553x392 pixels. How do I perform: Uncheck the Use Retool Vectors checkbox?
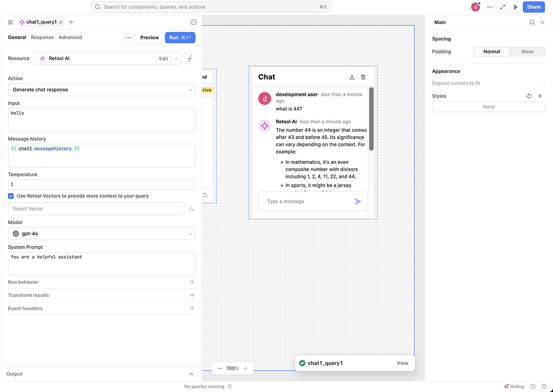coord(11,196)
